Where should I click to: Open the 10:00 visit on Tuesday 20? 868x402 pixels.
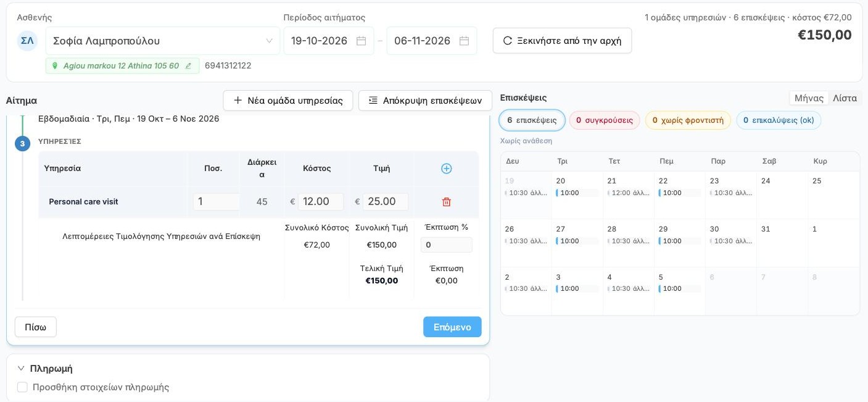577,193
